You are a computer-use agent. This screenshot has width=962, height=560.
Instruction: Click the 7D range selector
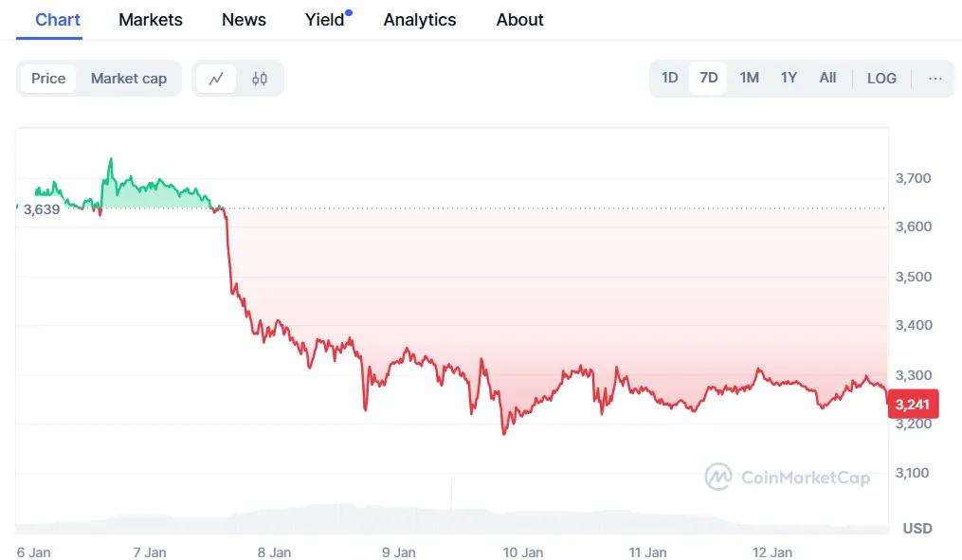[708, 78]
